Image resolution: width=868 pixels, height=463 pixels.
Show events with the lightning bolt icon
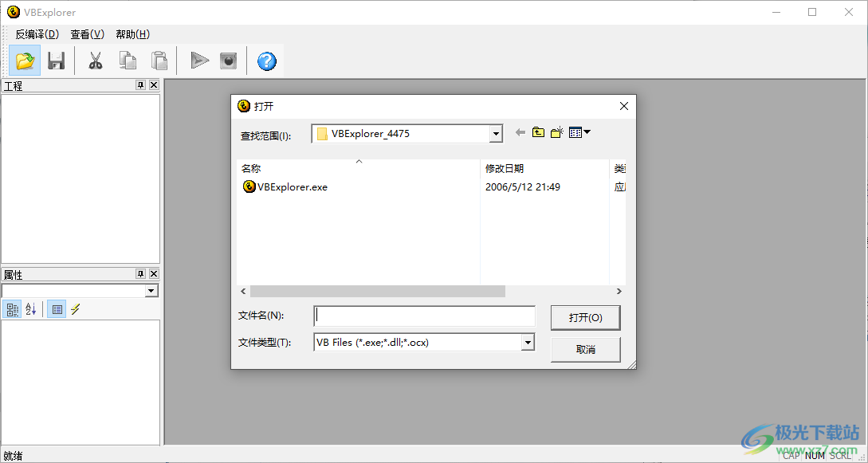pyautogui.click(x=75, y=309)
